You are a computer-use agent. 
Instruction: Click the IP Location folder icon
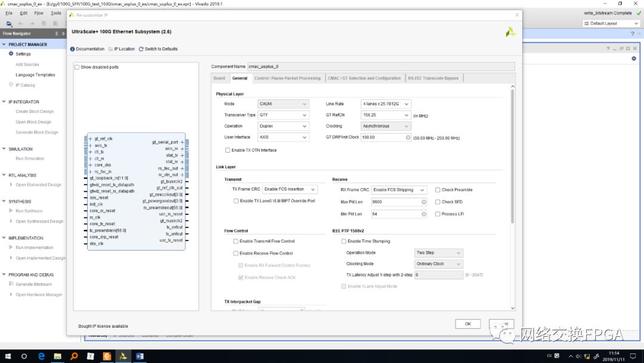tap(110, 49)
